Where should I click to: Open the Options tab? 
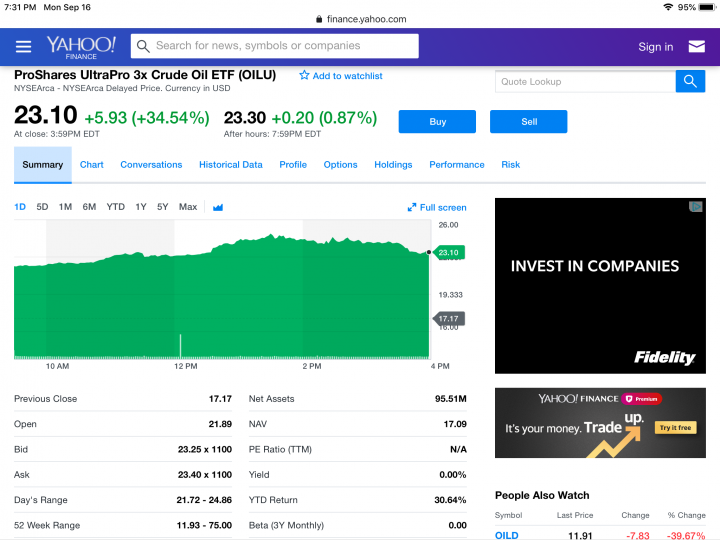pyautogui.click(x=340, y=165)
